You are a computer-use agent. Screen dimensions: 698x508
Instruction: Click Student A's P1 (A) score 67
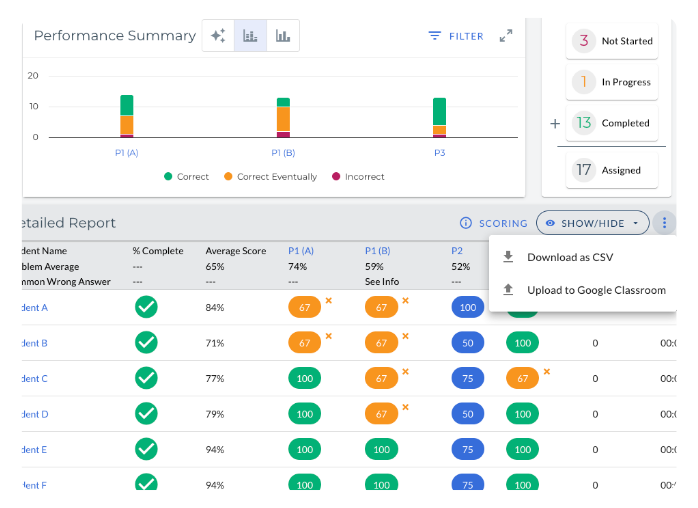(304, 307)
